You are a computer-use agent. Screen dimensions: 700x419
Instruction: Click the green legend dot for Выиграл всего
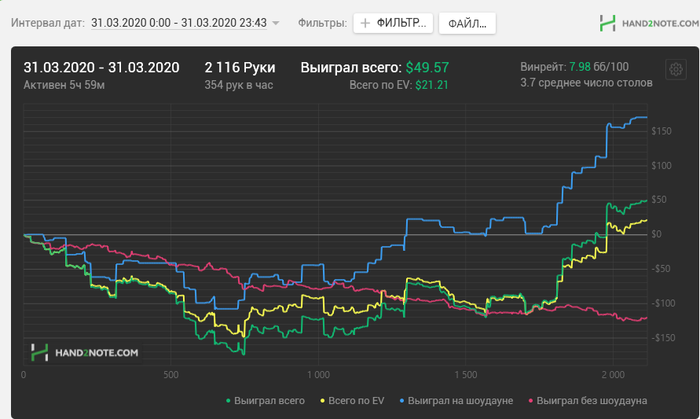228,401
